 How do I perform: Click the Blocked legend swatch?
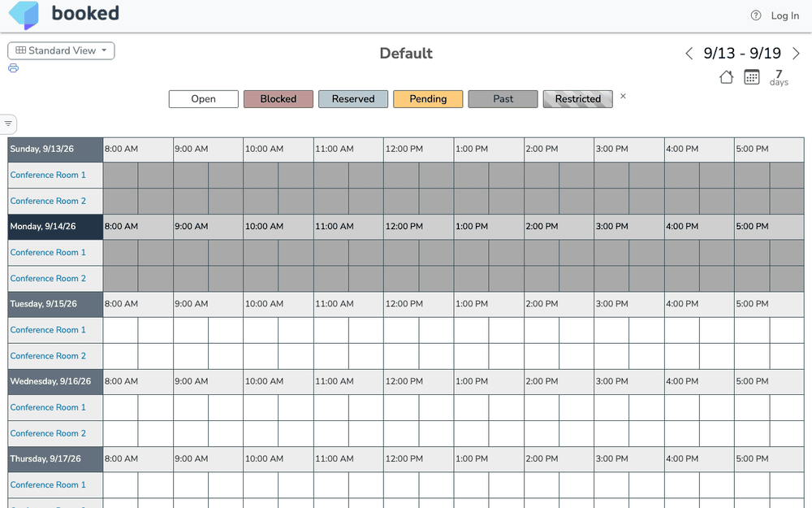pyautogui.click(x=279, y=99)
